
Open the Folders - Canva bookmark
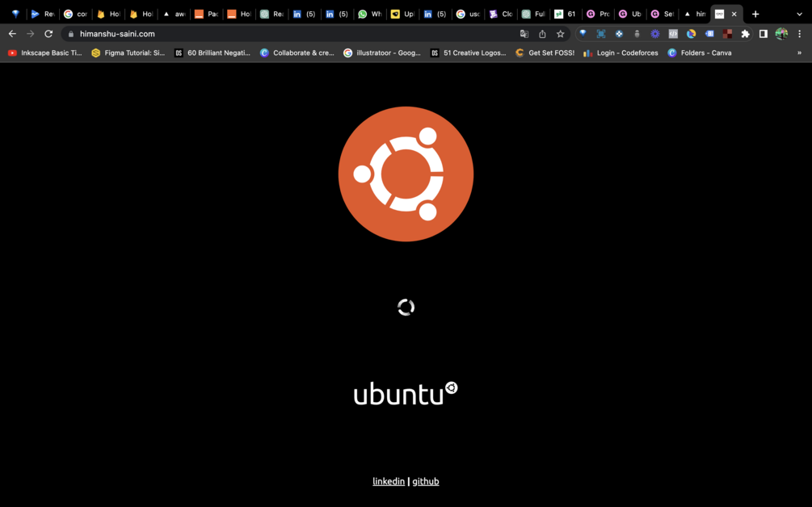(700, 52)
